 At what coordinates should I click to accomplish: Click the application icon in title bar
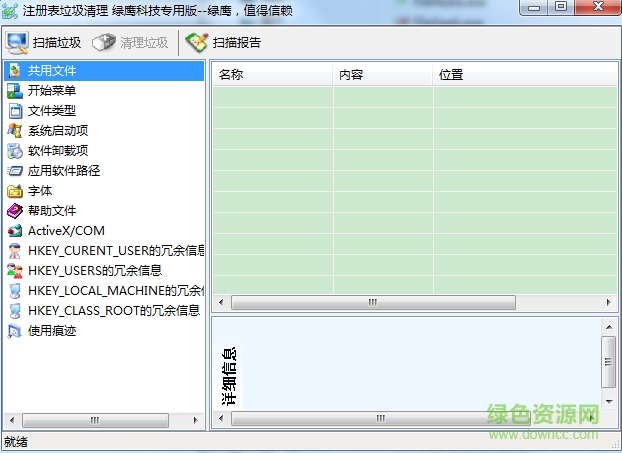(10, 11)
